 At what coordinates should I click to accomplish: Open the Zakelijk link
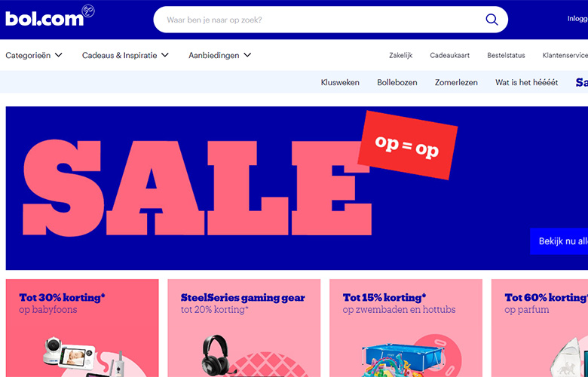[400, 56]
